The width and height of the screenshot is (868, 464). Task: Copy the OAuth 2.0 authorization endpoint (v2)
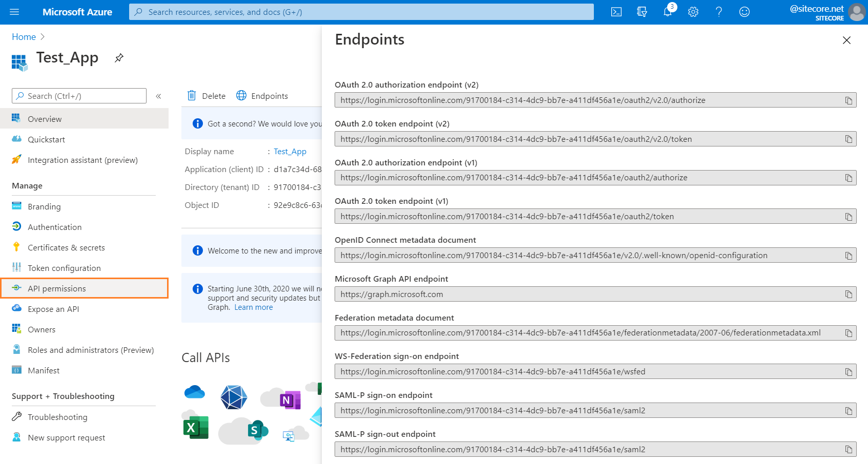click(x=849, y=100)
